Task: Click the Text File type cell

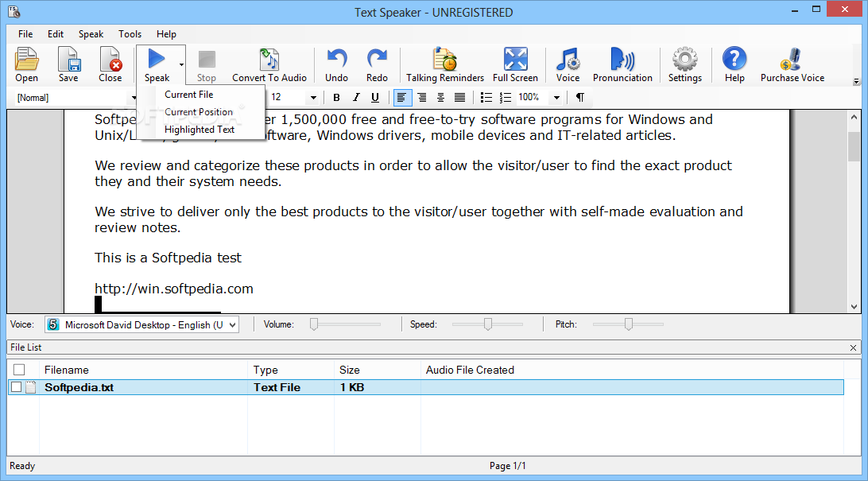Action: (277, 387)
